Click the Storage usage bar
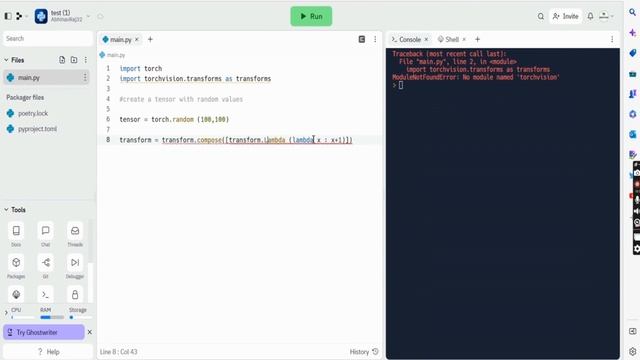Viewport: 640px width, 360px height. click(x=80, y=317)
